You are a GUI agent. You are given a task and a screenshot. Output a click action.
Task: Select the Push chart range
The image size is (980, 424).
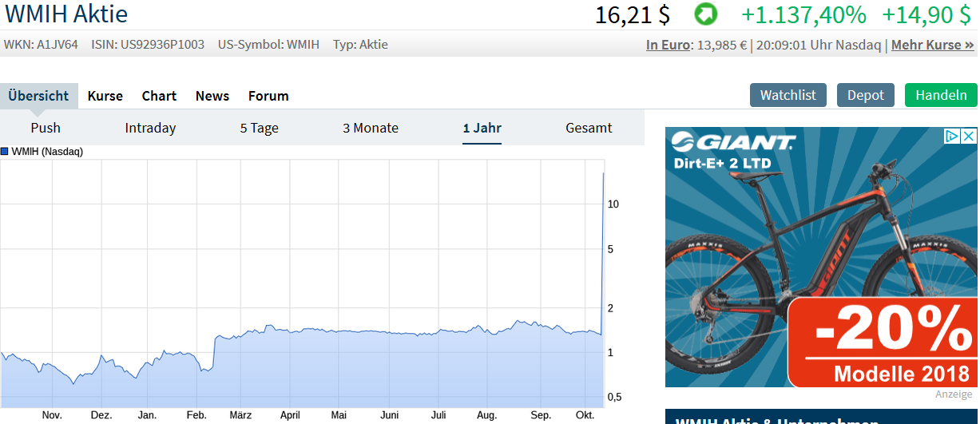pos(46,128)
